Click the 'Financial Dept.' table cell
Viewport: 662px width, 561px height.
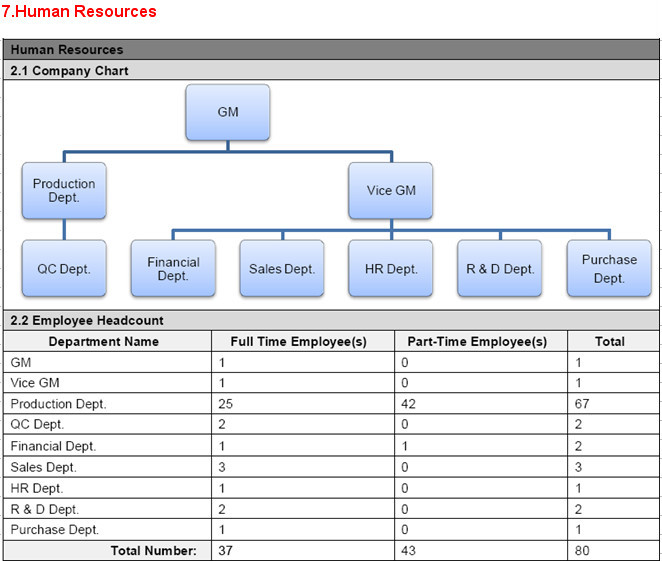point(108,445)
